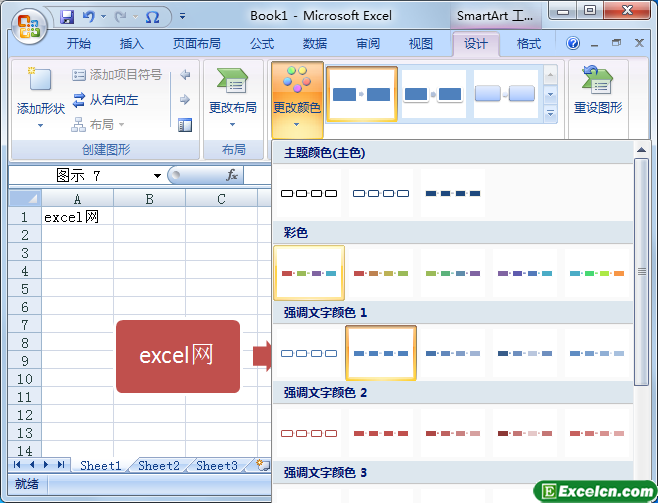The width and height of the screenshot is (658, 503).
Task: Pick first 彩色 multicolor option
Action: (x=309, y=273)
